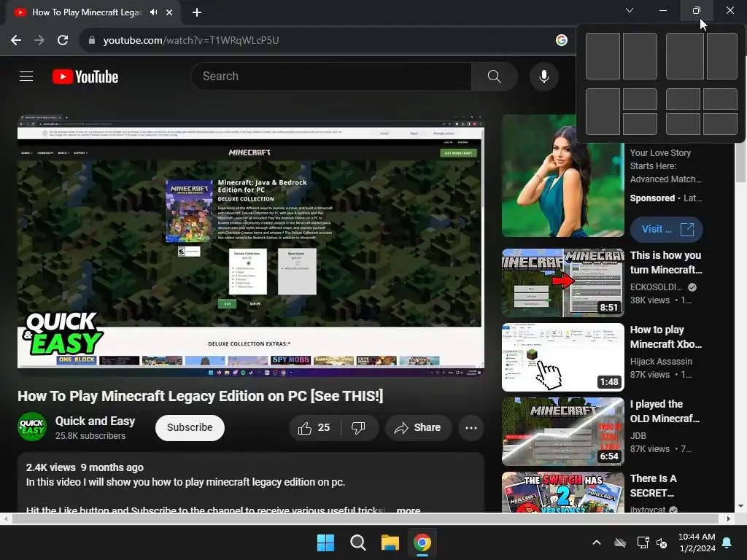Open the YouTube hamburger guide menu

coord(26,76)
